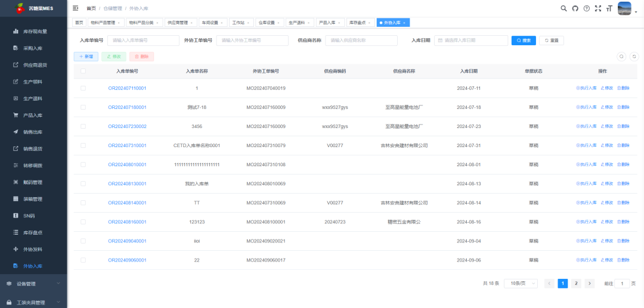Image resolution: width=644 pixels, height=308 pixels.
Task: Focus the 入库单编号 input field
Action: pyautogui.click(x=143, y=41)
